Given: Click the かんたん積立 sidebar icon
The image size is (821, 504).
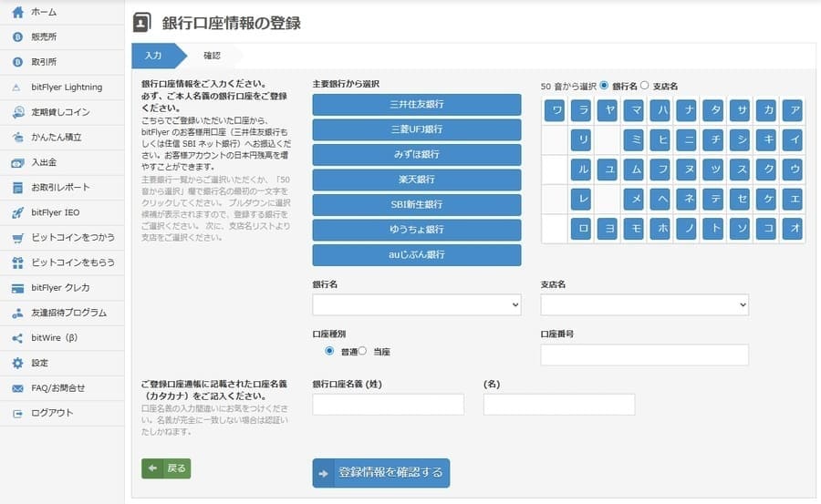Looking at the screenshot, I should [x=18, y=137].
